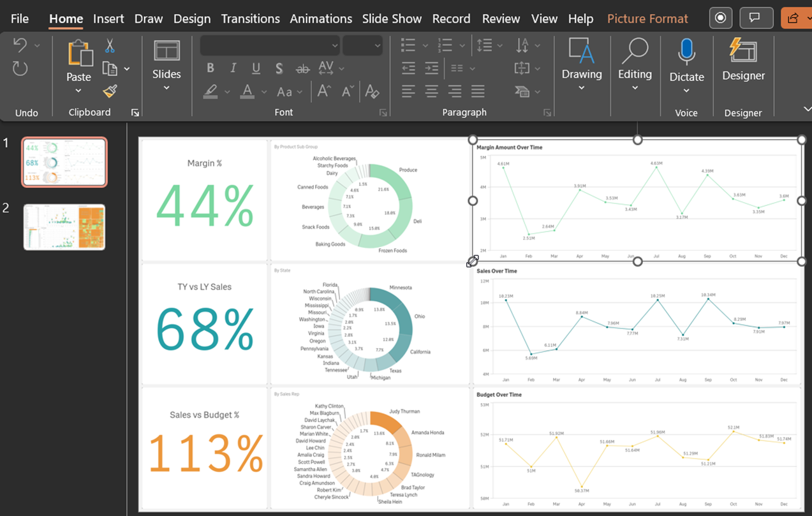Click Increase Font Size icon

[x=324, y=91]
